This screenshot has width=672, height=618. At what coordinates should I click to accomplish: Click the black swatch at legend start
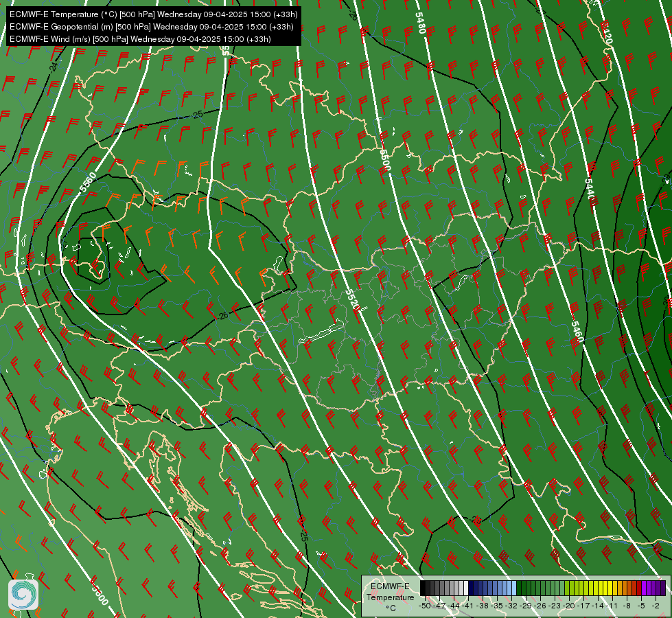[423, 588]
